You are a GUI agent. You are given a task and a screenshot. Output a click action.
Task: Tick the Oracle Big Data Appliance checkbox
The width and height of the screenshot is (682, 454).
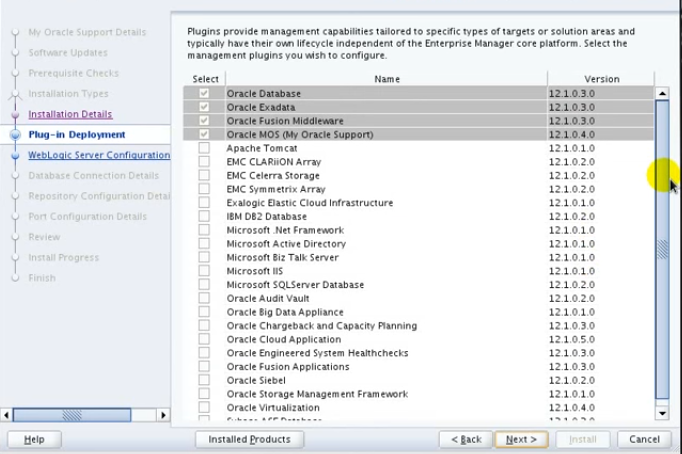204,312
